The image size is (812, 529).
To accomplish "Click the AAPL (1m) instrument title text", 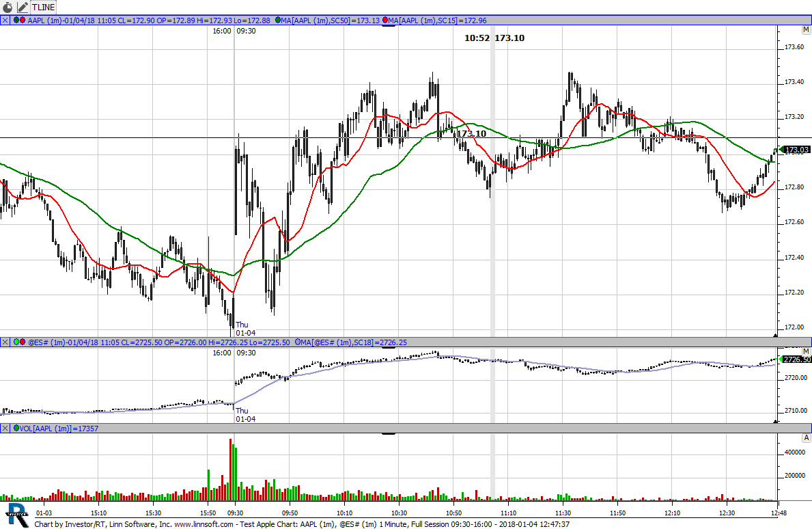I will 44,21.
